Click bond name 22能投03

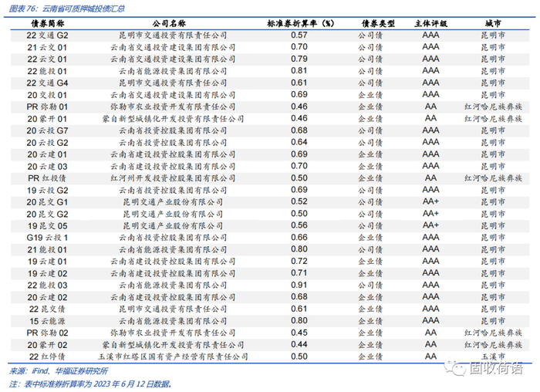(48, 286)
